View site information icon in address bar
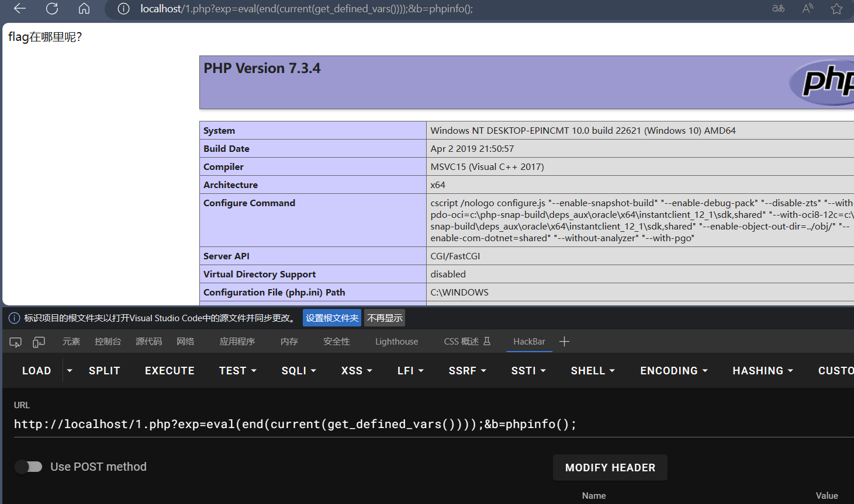This screenshot has height=504, width=854. coord(123,9)
